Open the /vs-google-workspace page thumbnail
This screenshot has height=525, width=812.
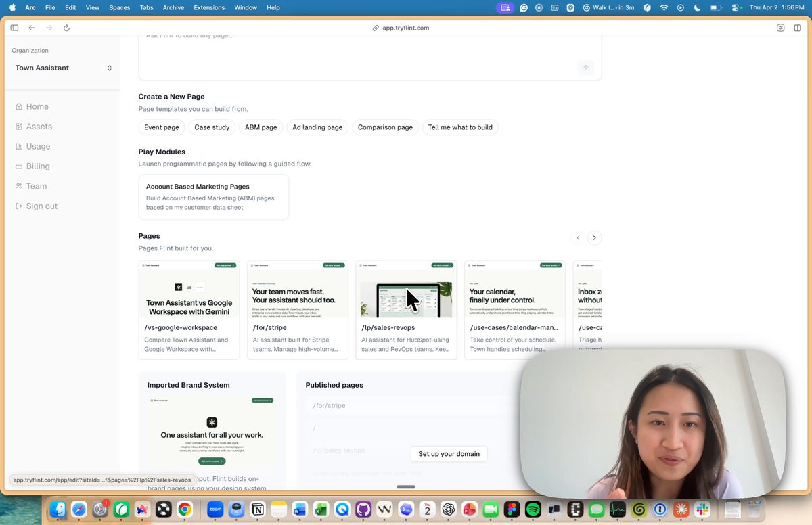[189, 290]
